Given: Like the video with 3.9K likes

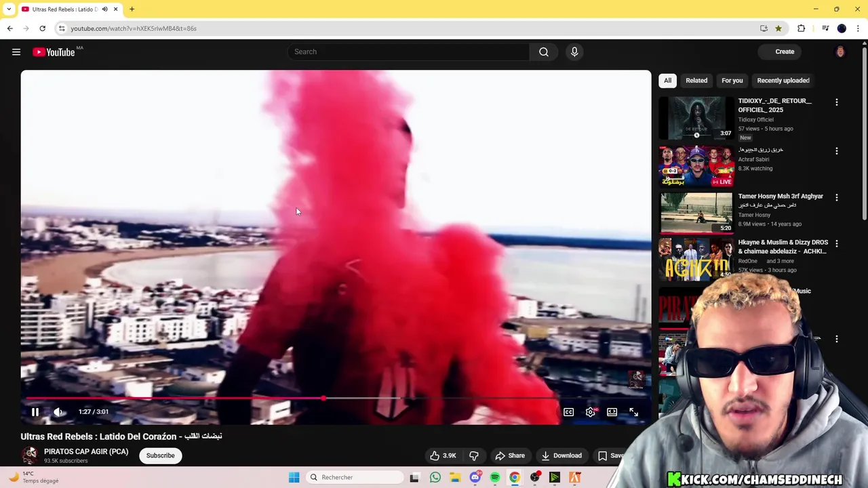Looking at the screenshot, I should point(443,455).
